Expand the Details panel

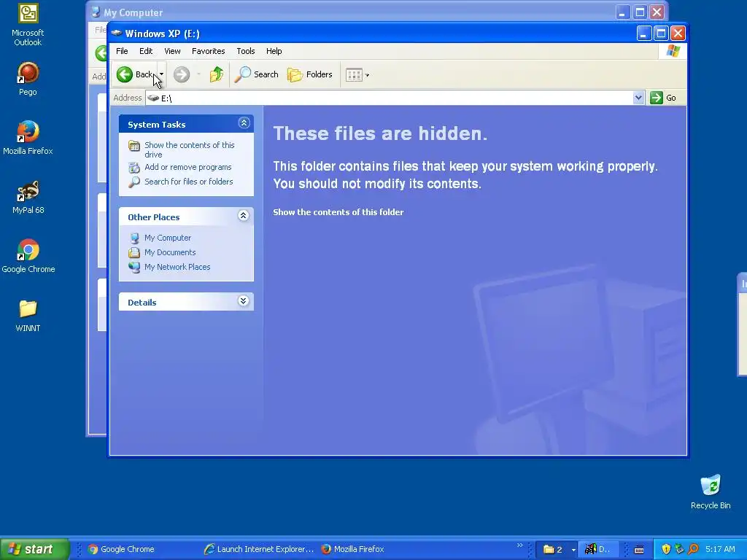243,301
